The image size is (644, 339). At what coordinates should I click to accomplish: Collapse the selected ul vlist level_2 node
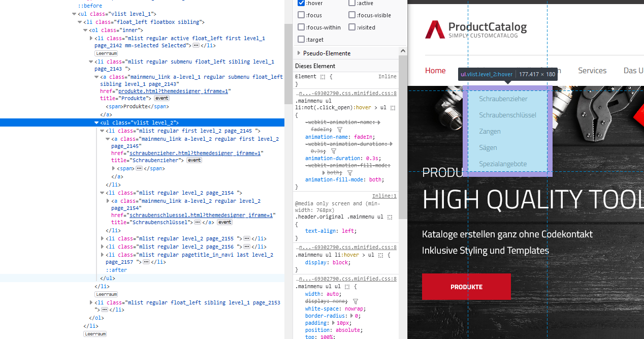(96, 123)
